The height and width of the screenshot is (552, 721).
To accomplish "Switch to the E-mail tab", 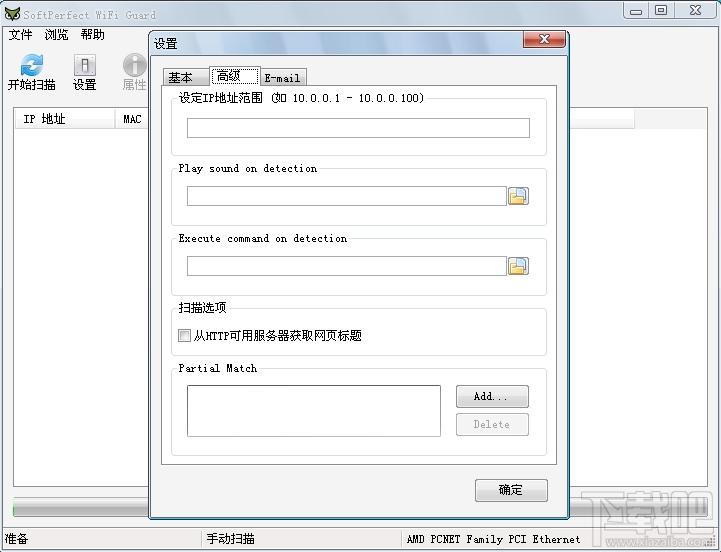I will pos(283,78).
